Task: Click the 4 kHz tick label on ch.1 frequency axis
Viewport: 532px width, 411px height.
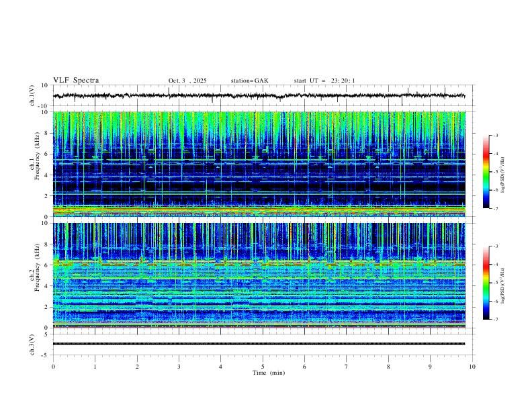Action: [46, 175]
